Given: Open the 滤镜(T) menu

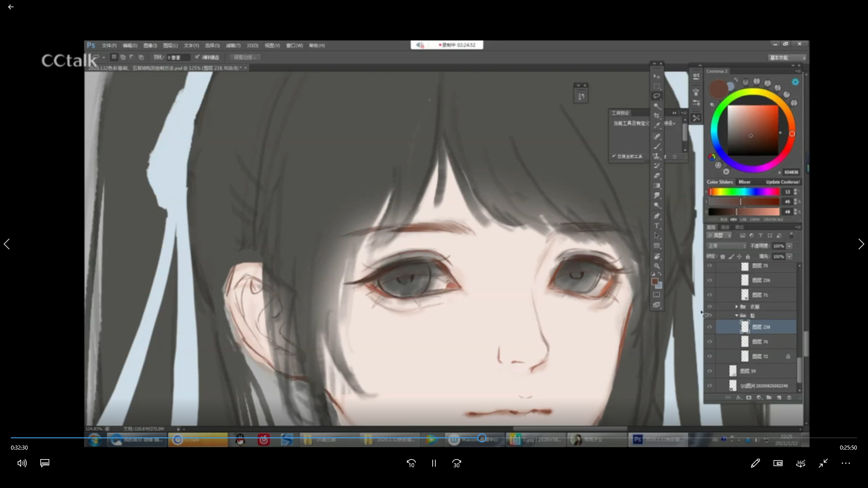Looking at the screenshot, I should 233,46.
